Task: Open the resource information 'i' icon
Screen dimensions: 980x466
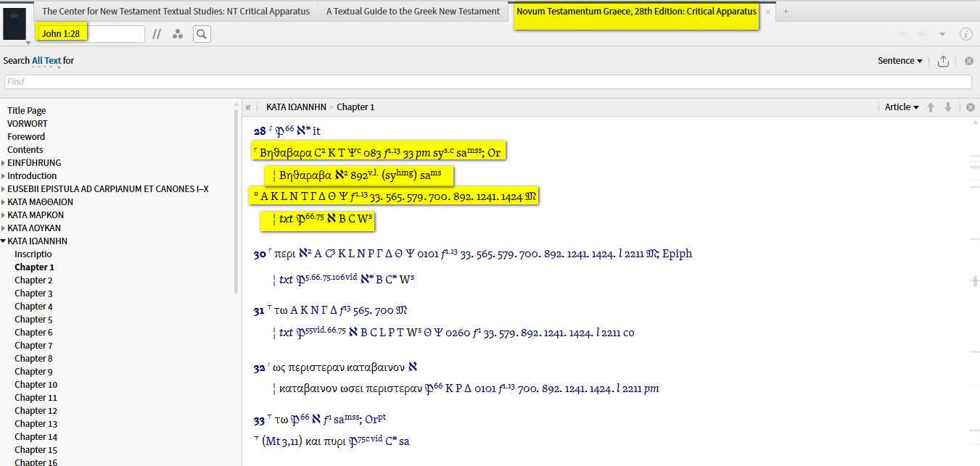Action: [965, 34]
